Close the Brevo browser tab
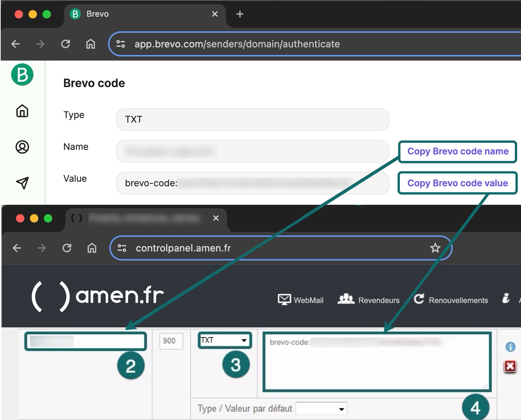521x420 pixels. point(215,14)
